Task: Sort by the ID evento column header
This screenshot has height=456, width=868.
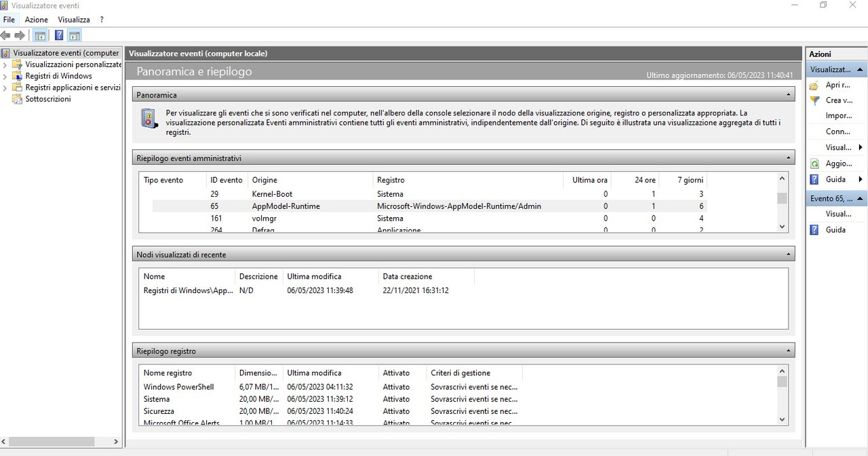Action: coord(226,180)
